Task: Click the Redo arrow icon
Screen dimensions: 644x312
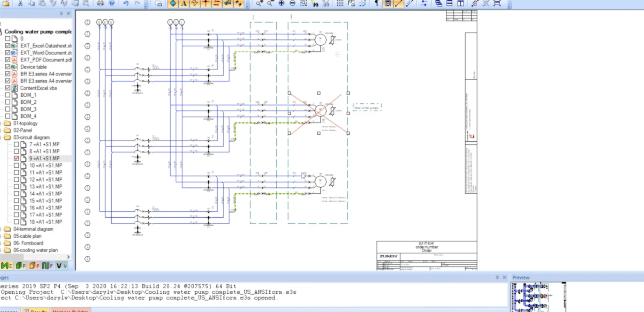Action: [x=137, y=3]
